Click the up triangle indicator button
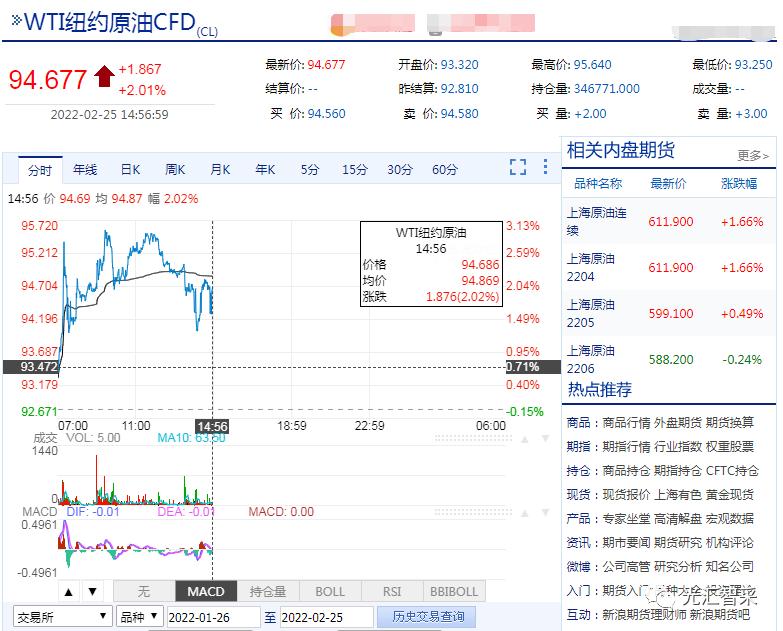The width and height of the screenshot is (783, 631). click(x=69, y=592)
